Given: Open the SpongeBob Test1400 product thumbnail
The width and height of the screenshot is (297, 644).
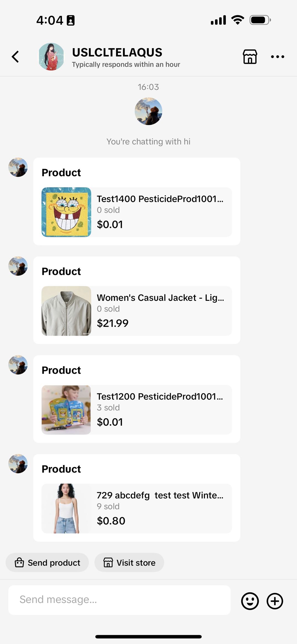Looking at the screenshot, I should (66, 212).
